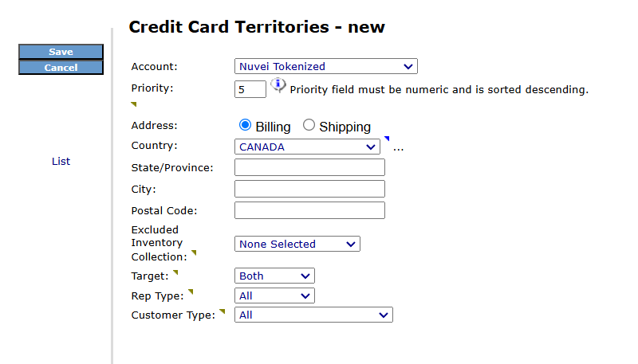The image size is (638, 364).
Task: Click the help marker beside Rep Type
Action: tap(191, 292)
